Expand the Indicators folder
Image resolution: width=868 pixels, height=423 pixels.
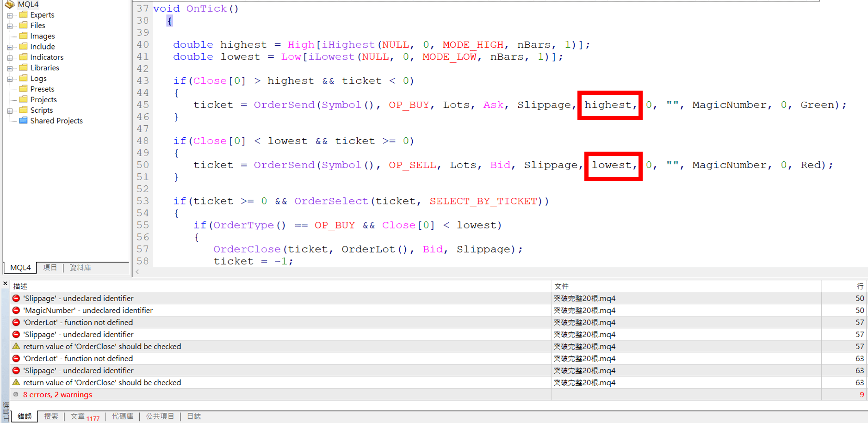[x=10, y=58]
